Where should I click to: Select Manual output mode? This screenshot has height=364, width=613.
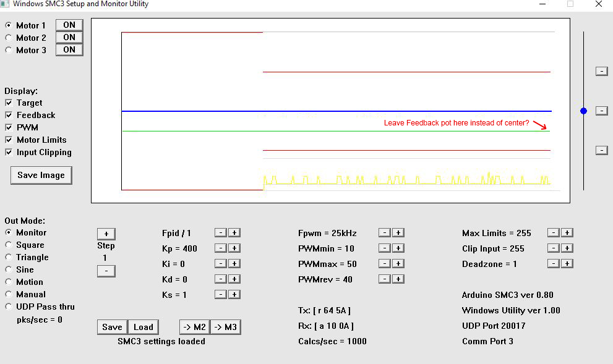8,294
